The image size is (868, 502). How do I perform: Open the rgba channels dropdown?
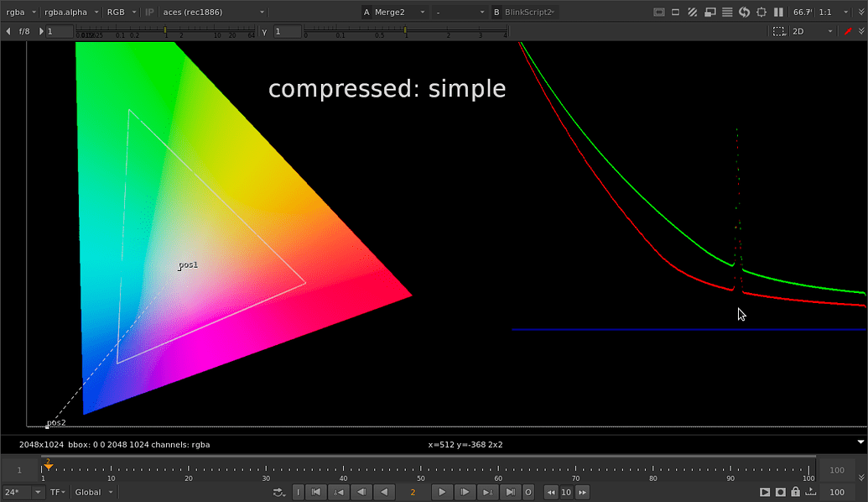coord(17,12)
